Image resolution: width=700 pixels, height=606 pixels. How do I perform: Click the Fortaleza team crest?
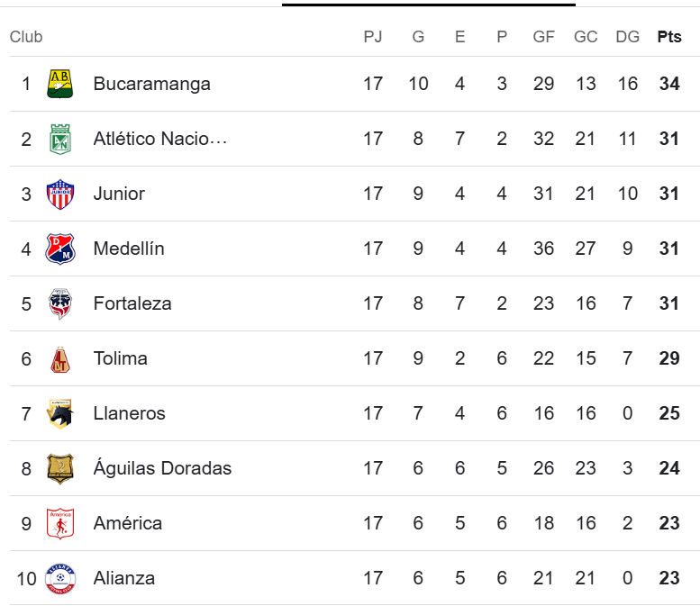click(x=60, y=303)
